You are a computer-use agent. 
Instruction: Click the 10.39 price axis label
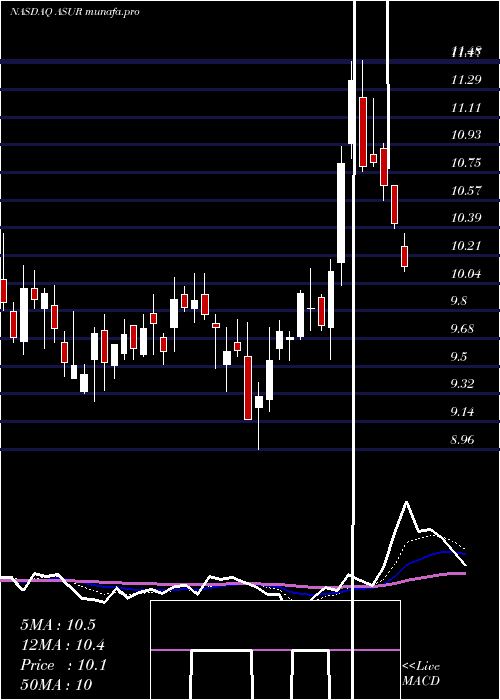coord(466,218)
